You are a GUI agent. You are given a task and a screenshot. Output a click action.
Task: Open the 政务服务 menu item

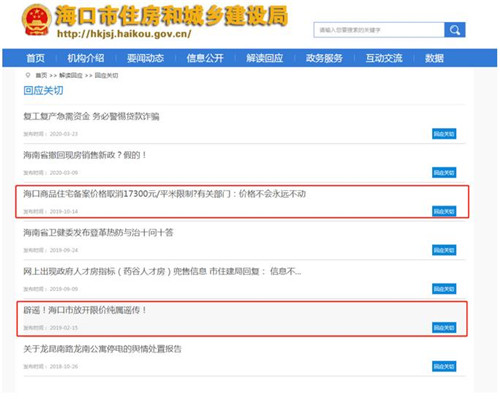324,58
